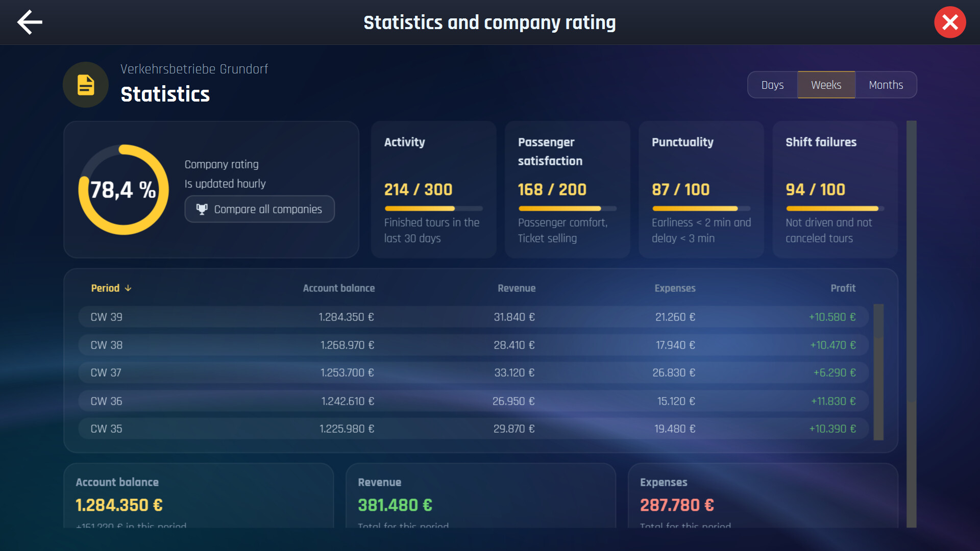Select the CW 38 row

click(474, 345)
